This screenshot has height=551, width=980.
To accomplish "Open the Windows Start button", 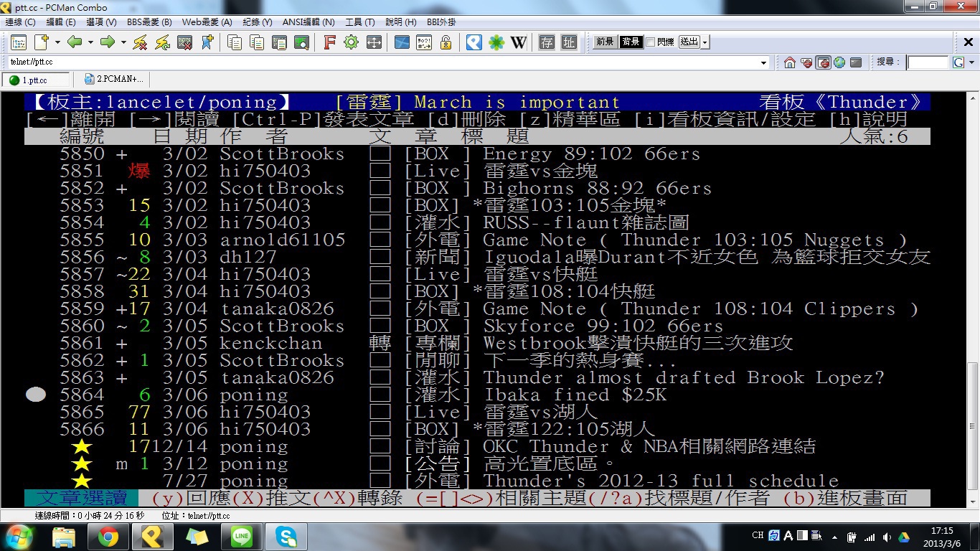I will 19,537.
